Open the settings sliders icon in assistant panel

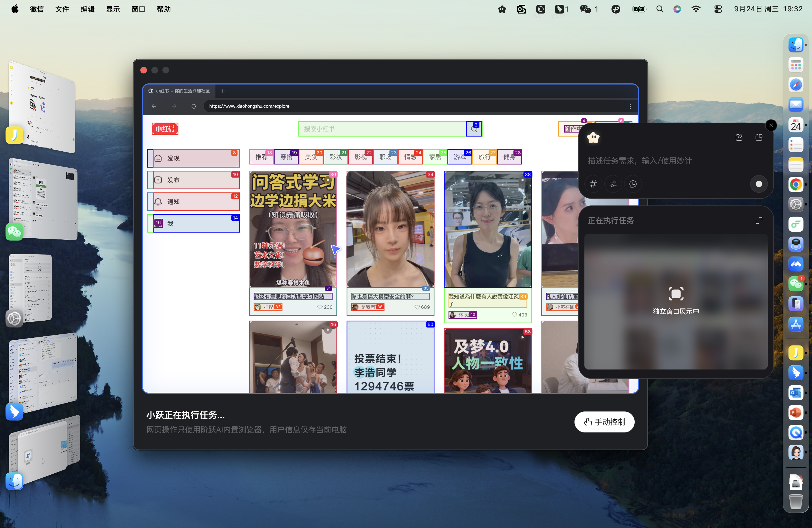[613, 184]
